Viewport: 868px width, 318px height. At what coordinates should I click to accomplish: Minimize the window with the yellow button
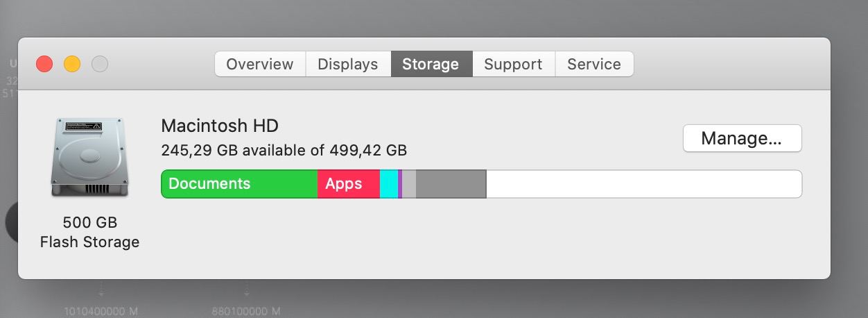(72, 64)
